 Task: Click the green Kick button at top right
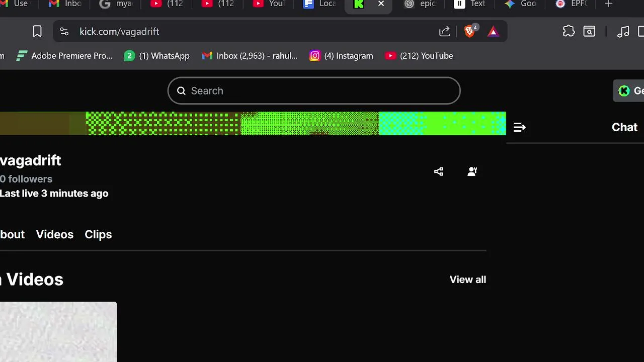click(629, 91)
